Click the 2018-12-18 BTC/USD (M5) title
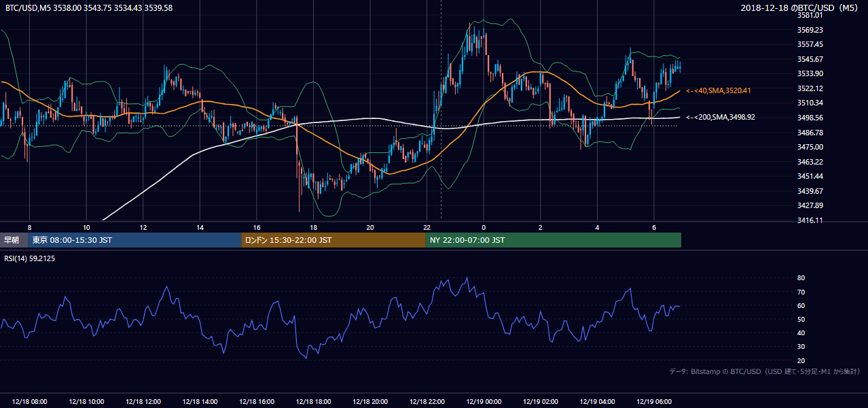 (801, 7)
